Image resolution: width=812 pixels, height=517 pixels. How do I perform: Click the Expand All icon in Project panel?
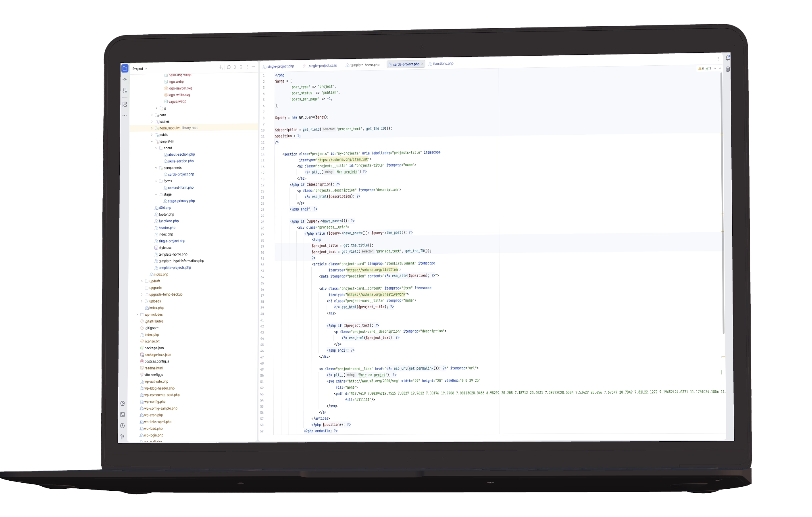tap(235, 67)
